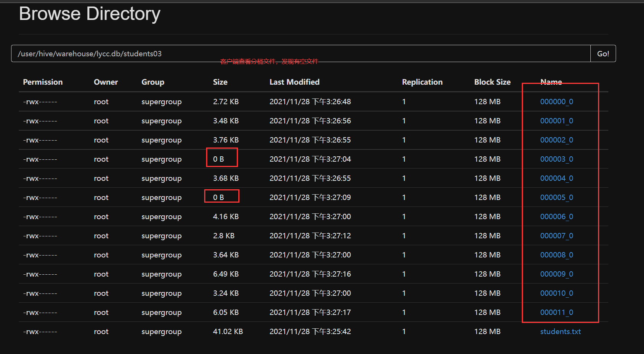The width and height of the screenshot is (644, 354).
Task: Open file 000009_0
Action: coord(557,274)
